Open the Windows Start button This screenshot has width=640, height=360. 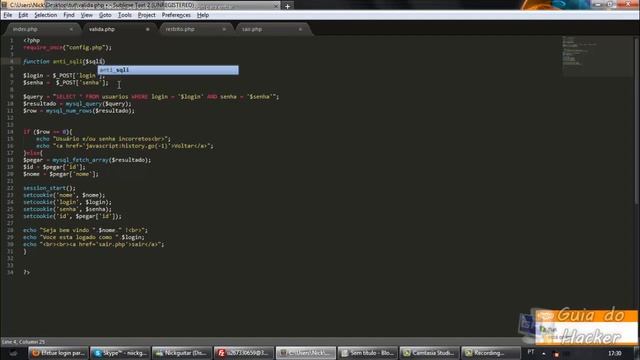(13, 353)
